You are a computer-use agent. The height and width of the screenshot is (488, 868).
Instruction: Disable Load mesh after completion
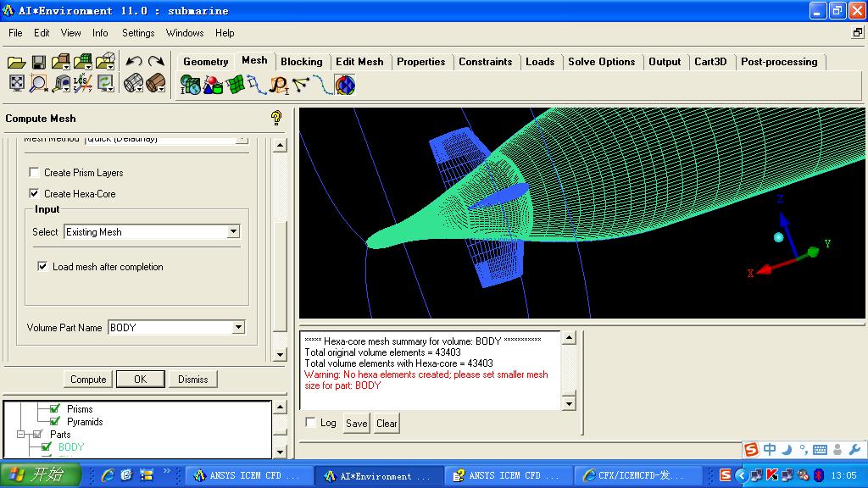(42, 267)
